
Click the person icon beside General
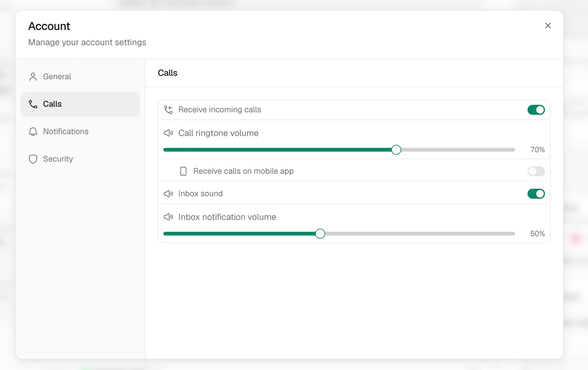(33, 77)
